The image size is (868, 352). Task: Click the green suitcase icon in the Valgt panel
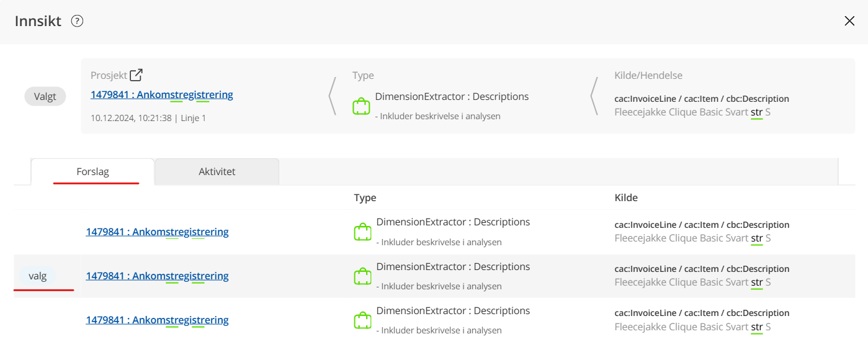click(x=361, y=106)
